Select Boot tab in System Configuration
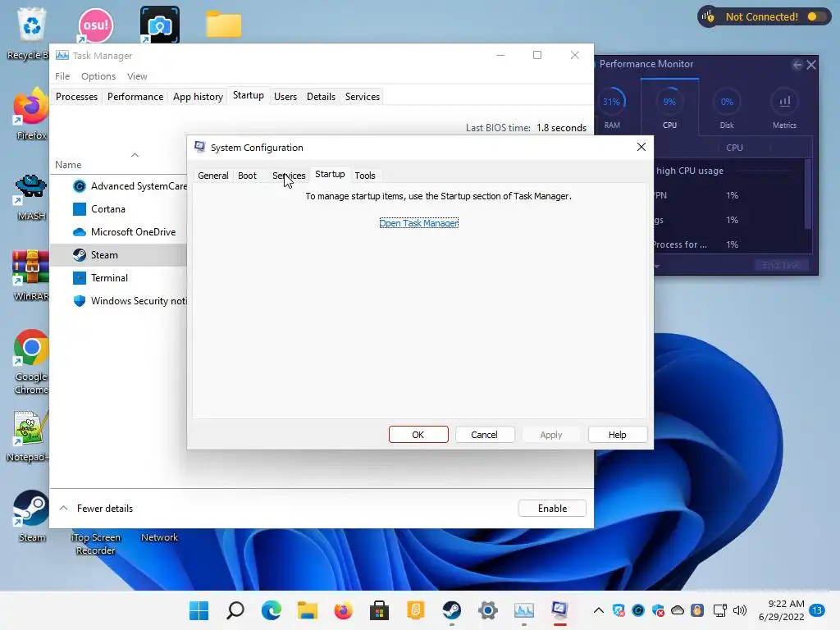Screen dimensions: 840x630 pyautogui.click(x=247, y=176)
